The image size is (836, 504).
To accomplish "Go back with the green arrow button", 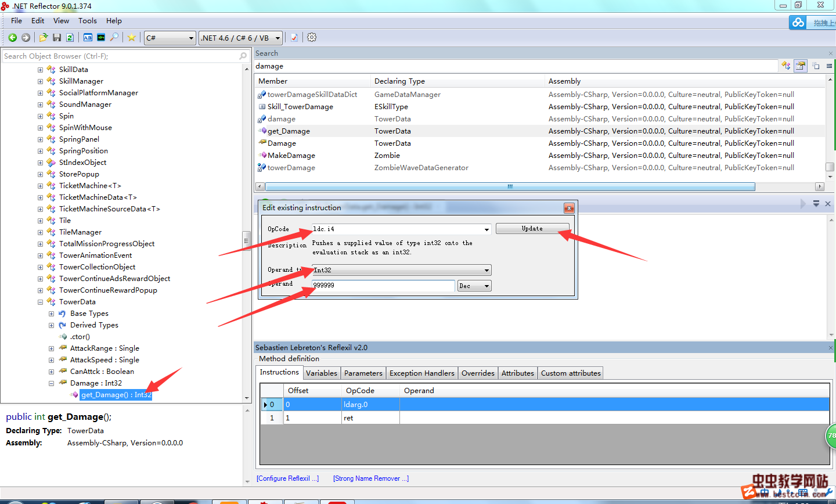I will pyautogui.click(x=12, y=38).
